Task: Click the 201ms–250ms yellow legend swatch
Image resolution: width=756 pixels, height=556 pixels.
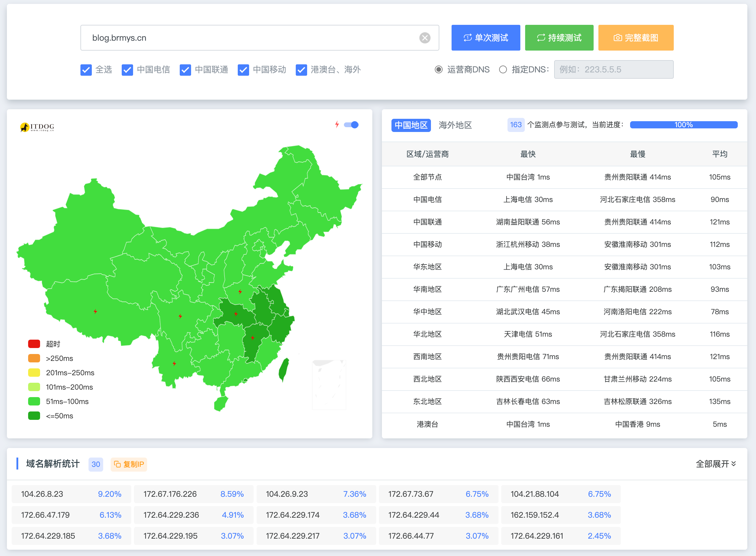Action: click(34, 373)
